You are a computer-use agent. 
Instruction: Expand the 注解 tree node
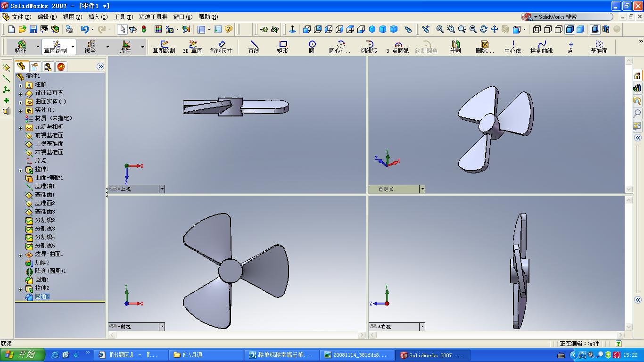pos(20,85)
